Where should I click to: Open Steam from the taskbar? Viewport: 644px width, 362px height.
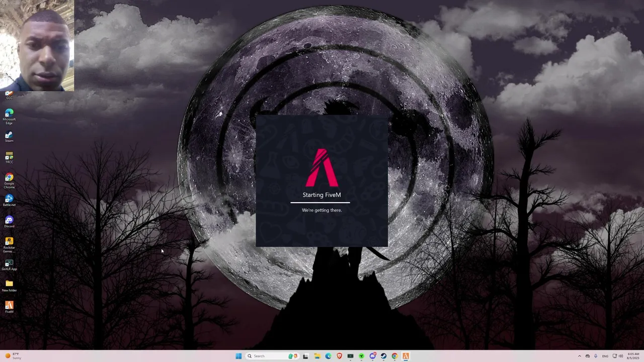[383, 356]
